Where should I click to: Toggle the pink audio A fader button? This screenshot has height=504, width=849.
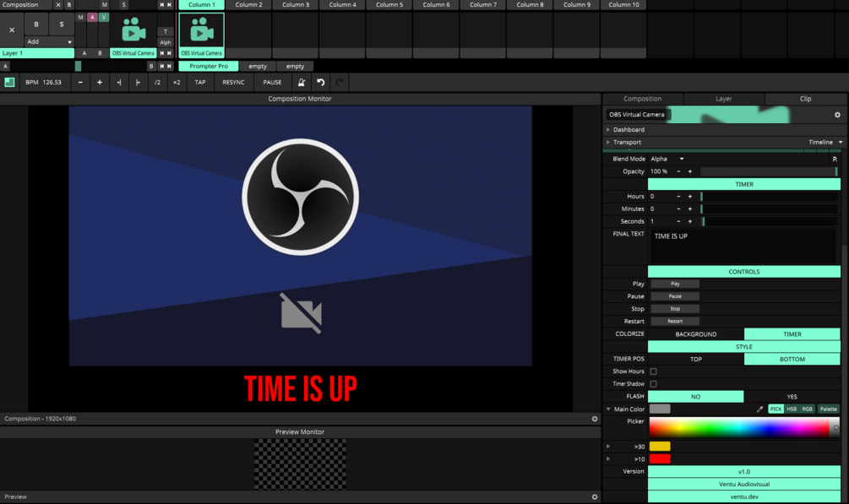92,18
